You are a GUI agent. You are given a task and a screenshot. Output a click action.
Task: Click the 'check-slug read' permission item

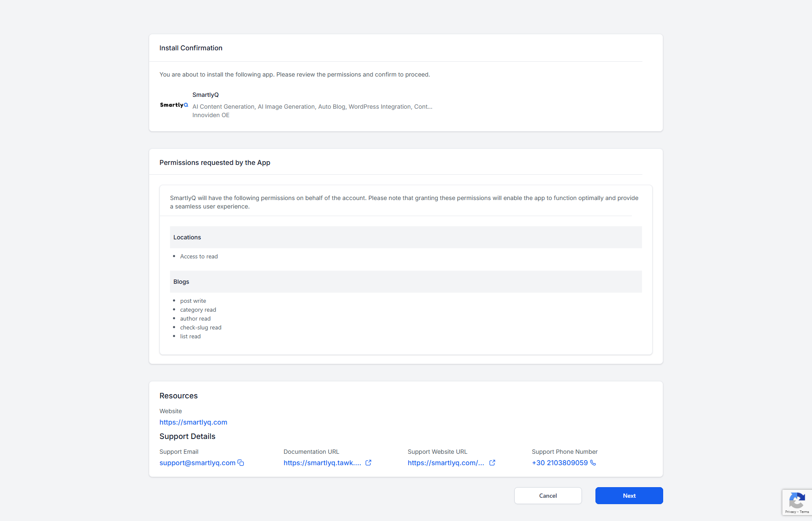[201, 327]
